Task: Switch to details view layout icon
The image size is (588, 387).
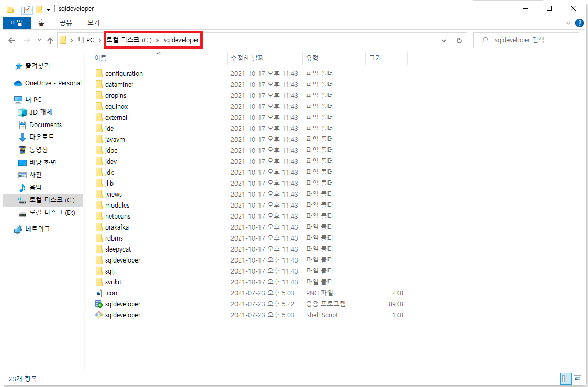Action: coord(566,379)
